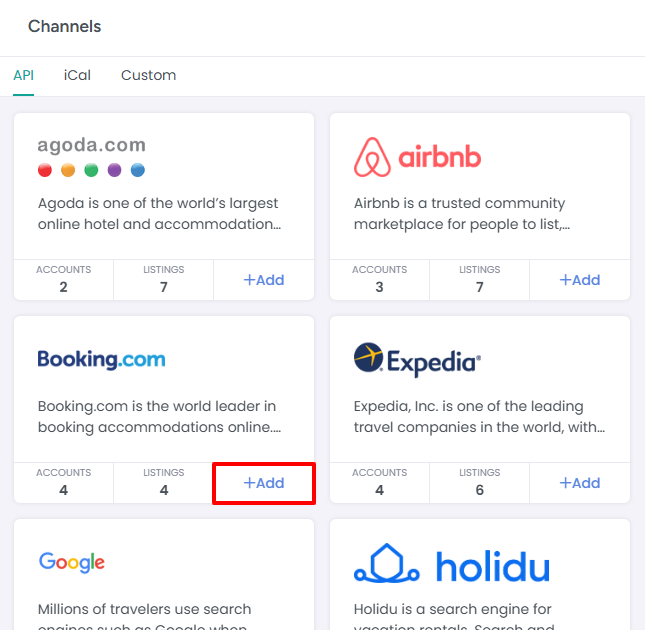Open the iCal tab
This screenshot has width=645, height=630.
point(77,75)
